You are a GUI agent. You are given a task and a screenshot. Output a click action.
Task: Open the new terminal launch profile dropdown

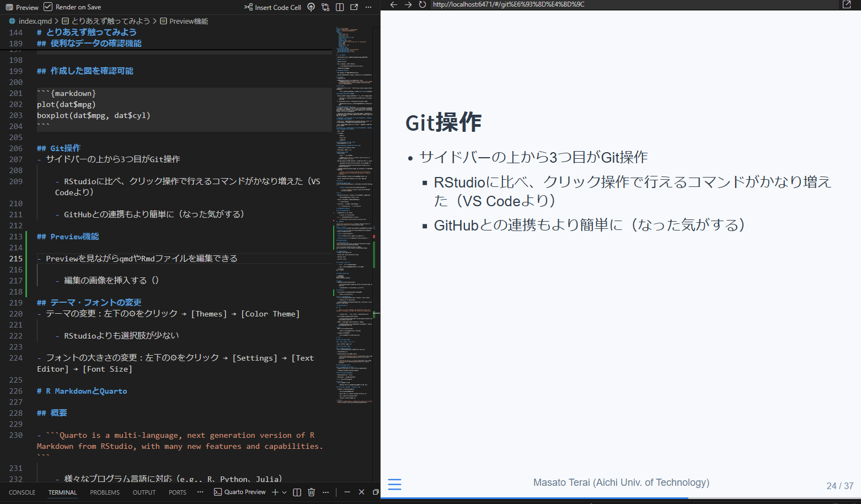click(285, 492)
